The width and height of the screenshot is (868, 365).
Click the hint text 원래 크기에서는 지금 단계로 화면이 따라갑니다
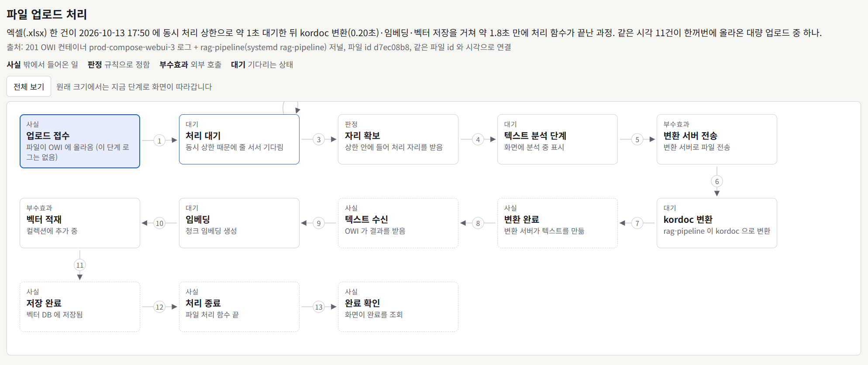click(134, 87)
